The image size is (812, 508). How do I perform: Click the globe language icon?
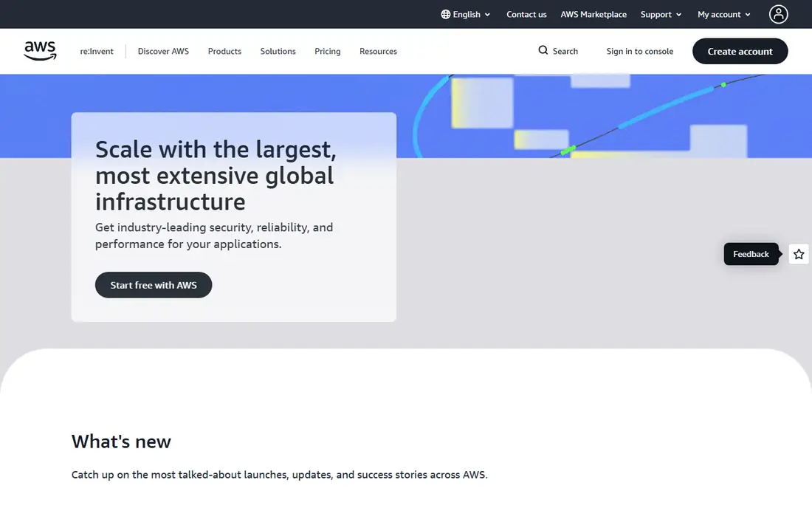click(445, 15)
